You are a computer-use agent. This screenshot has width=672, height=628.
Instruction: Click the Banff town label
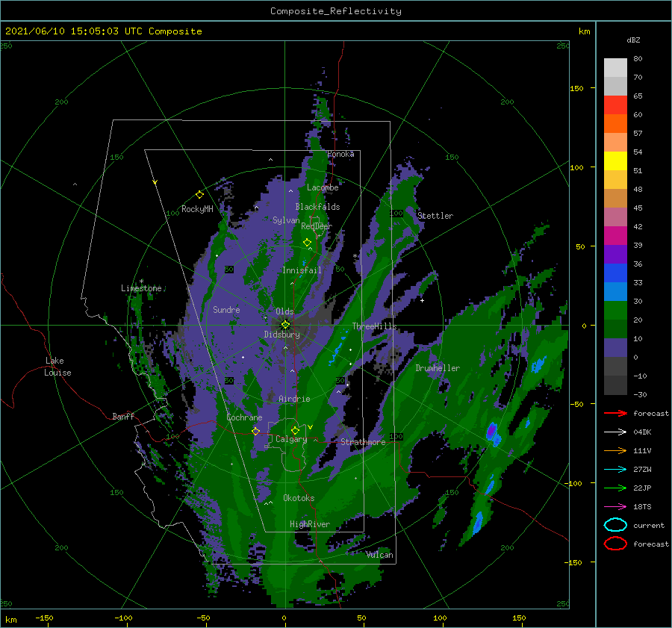123,416
